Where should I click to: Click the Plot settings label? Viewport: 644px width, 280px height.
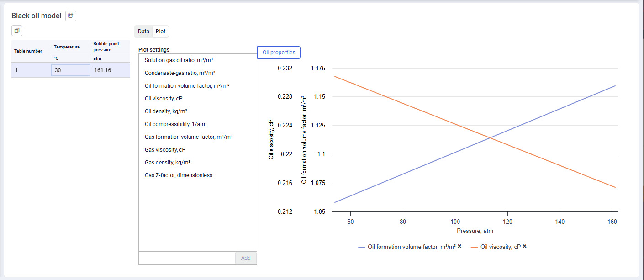click(x=154, y=50)
